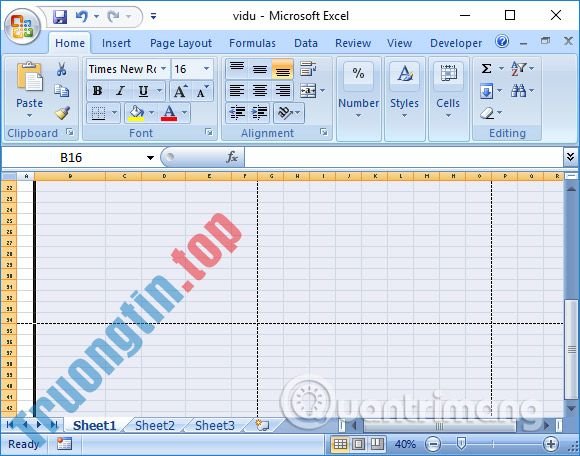Increase indent in Alignment group

pos(259,113)
